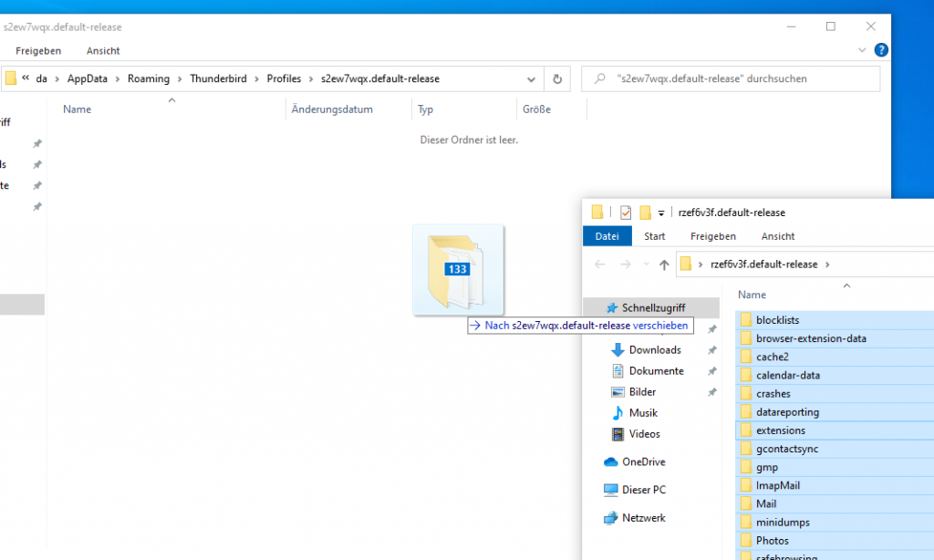Open the Freigeben tab in the rzef6v3f window

(x=713, y=236)
